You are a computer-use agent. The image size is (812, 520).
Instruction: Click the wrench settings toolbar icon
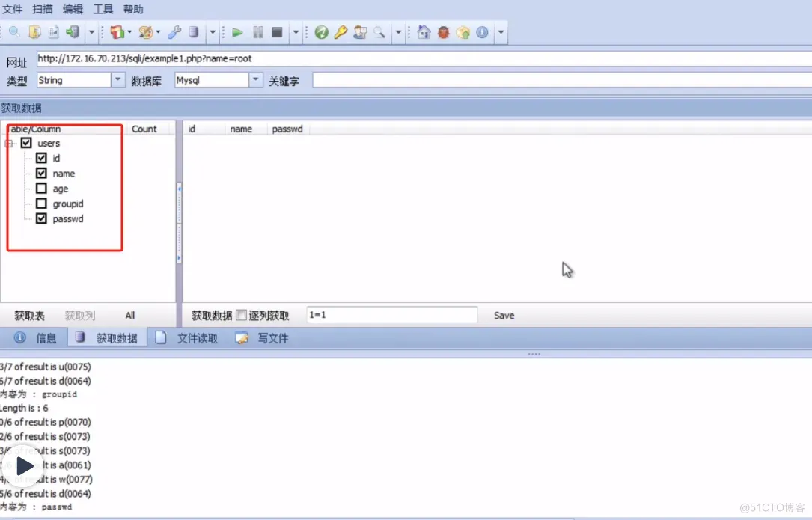point(174,32)
